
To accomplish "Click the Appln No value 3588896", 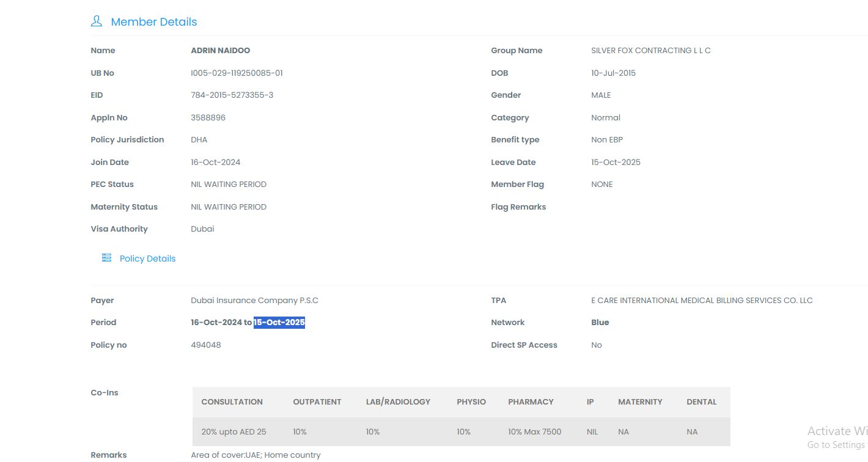I will click(208, 118).
